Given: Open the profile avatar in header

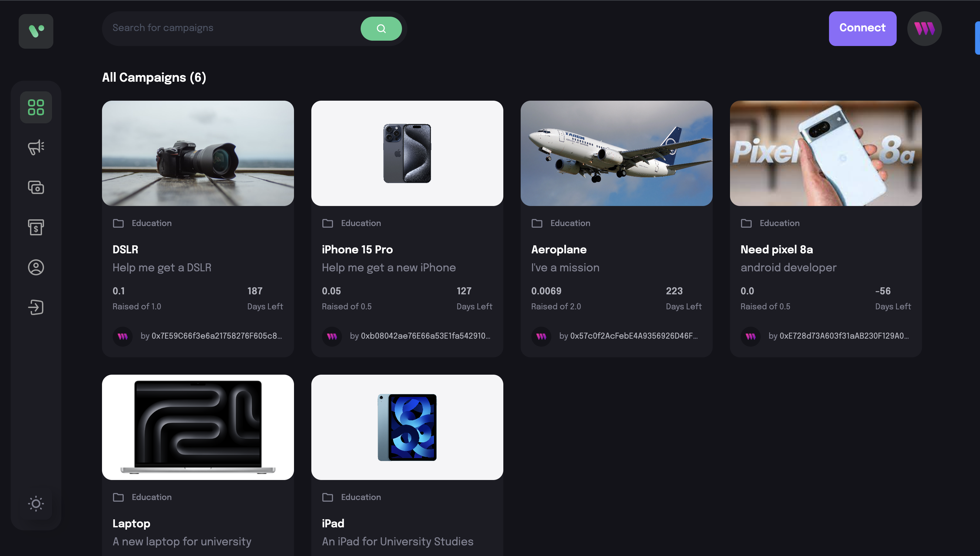Looking at the screenshot, I should pyautogui.click(x=924, y=28).
